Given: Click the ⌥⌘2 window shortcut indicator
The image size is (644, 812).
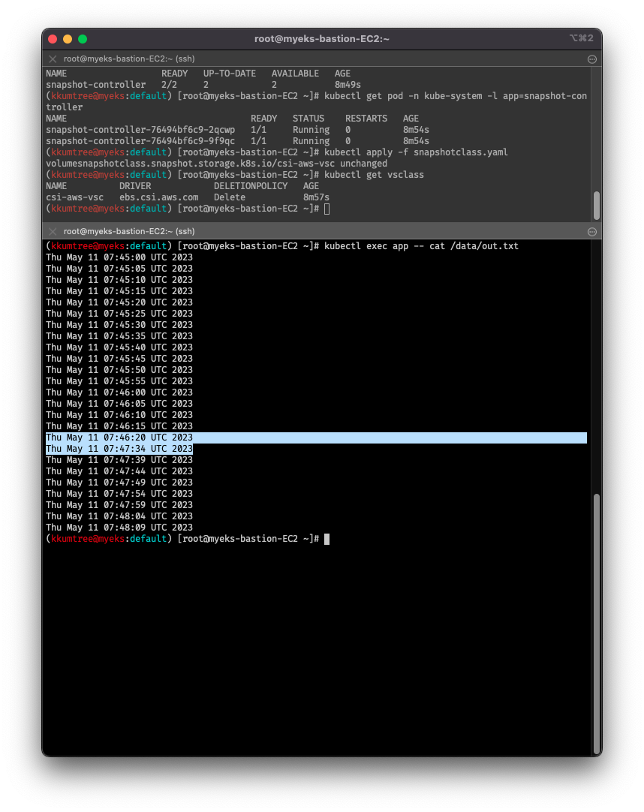Looking at the screenshot, I should pos(581,38).
